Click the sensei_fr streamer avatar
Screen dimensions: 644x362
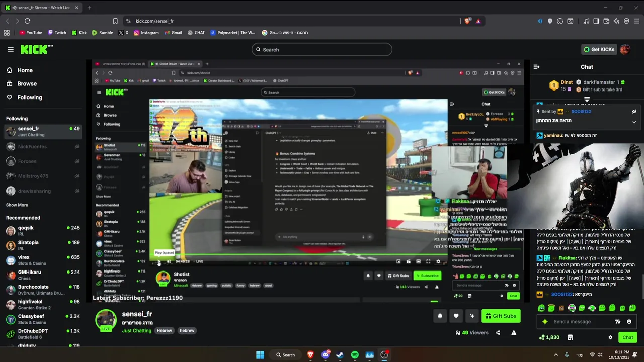[x=106, y=320]
